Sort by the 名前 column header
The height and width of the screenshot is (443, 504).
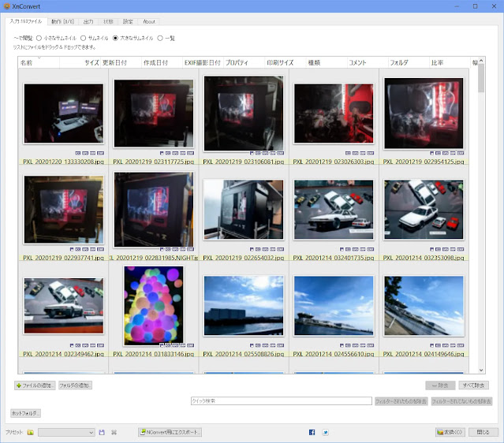[x=39, y=62]
